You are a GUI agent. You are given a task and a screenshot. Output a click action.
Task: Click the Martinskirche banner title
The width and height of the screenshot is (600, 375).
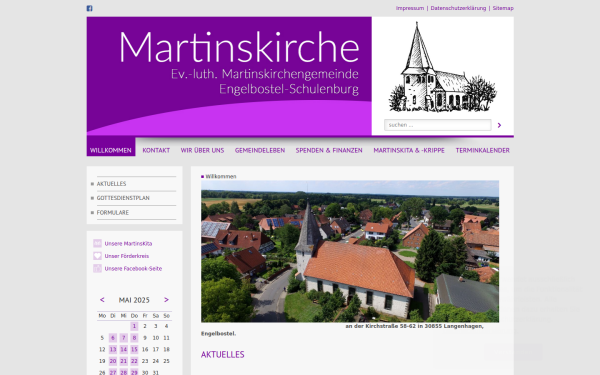click(x=239, y=47)
